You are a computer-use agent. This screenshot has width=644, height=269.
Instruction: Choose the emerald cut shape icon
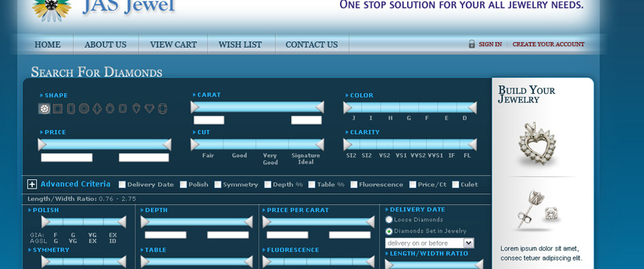tap(71, 108)
